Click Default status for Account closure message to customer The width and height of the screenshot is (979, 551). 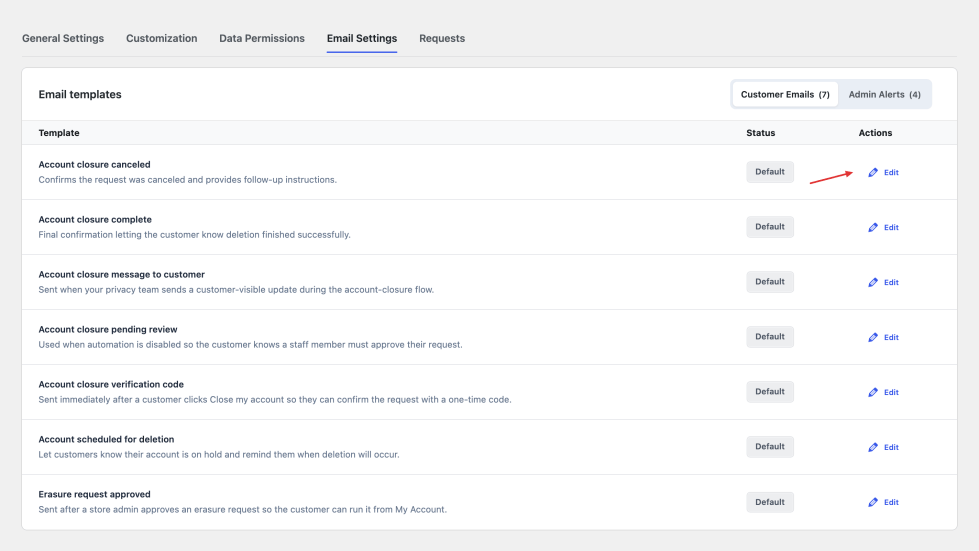[x=770, y=281]
